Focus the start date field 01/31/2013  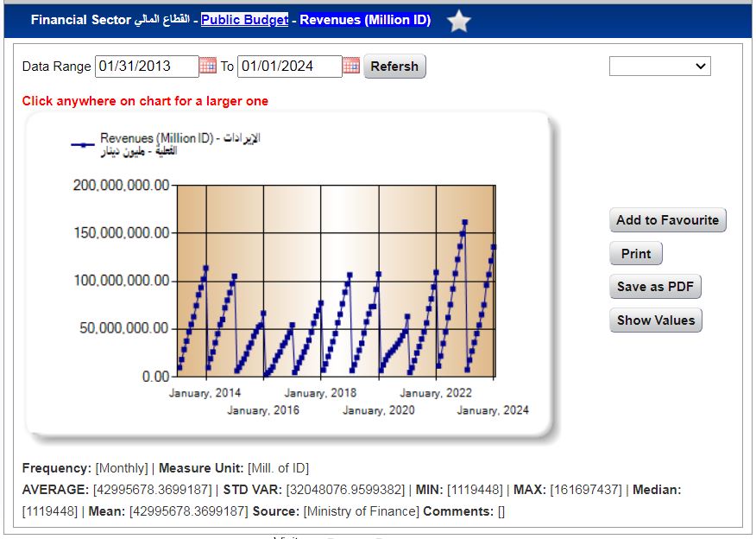tap(146, 67)
